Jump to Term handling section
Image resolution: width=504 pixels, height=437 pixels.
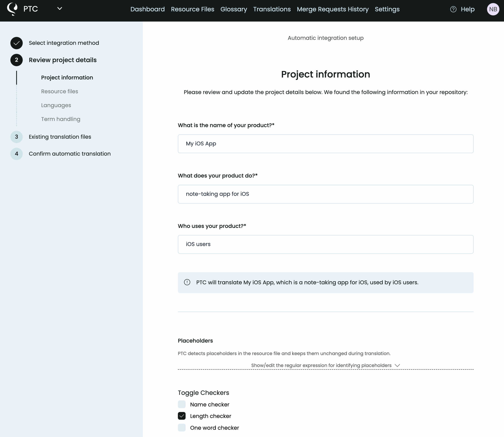click(x=60, y=119)
